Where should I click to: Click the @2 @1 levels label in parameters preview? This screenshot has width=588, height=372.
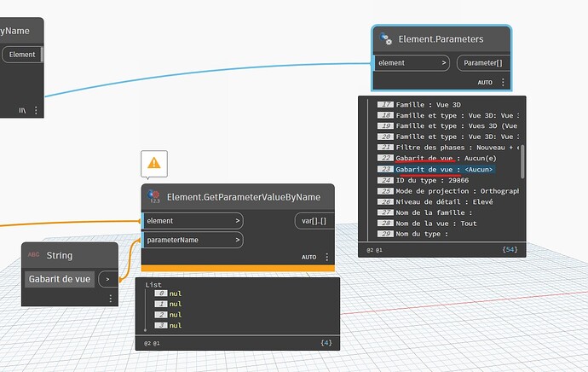374,250
